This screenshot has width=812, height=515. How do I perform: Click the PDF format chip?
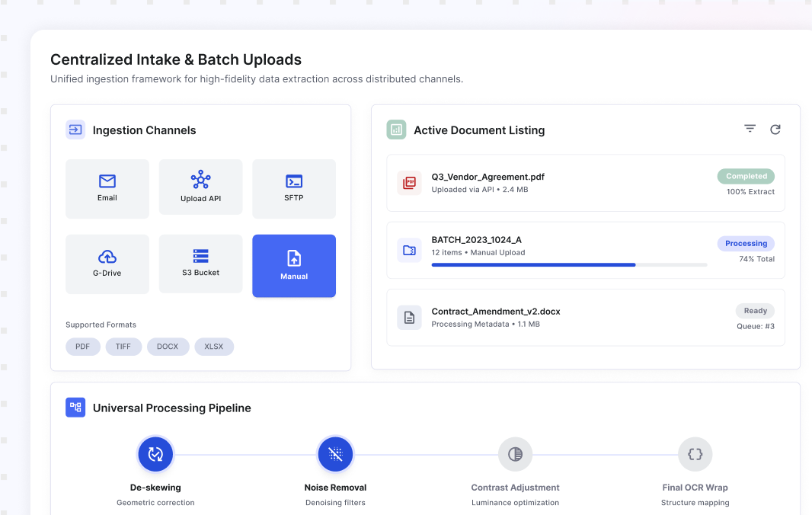[83, 347]
